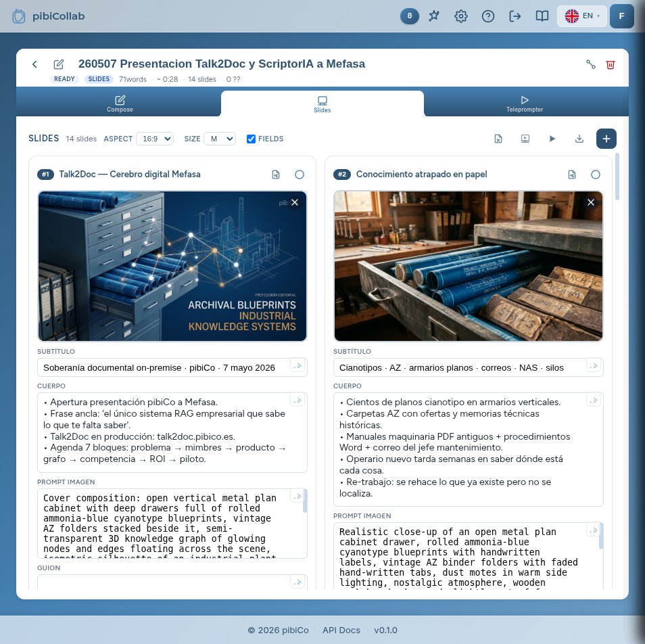Click the SLIDES badge under the title
Image resolution: width=645 pixels, height=644 pixels.
(99, 79)
